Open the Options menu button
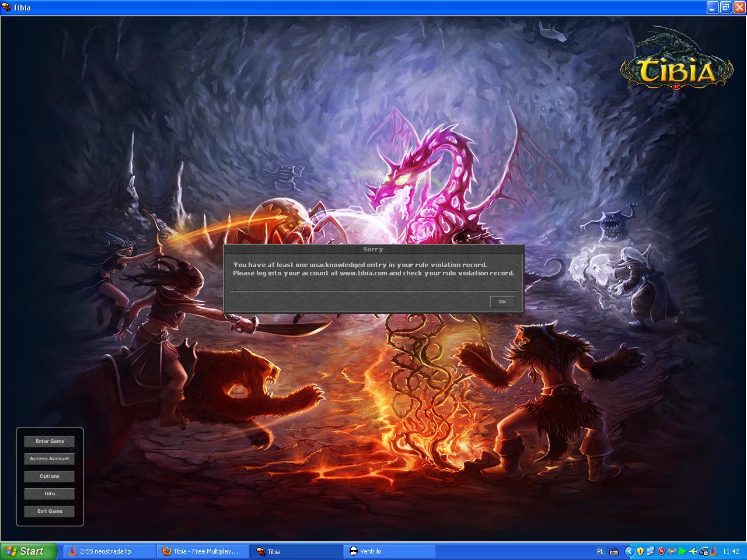The height and width of the screenshot is (560, 747). (x=50, y=476)
